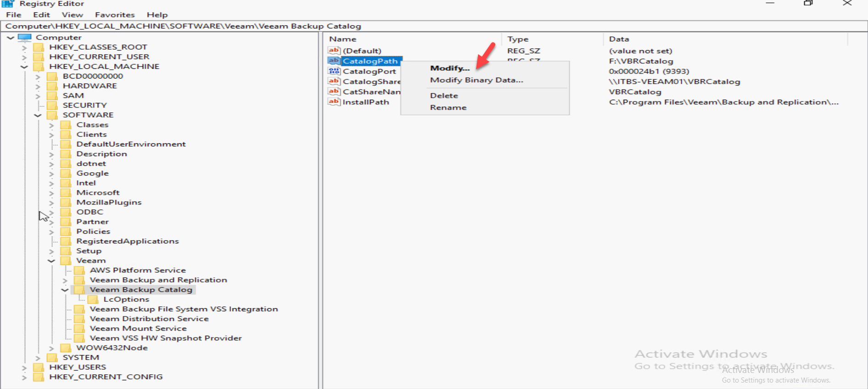Collapse the Veeam Backup Catalog key
The image size is (868, 389).
[x=65, y=290]
